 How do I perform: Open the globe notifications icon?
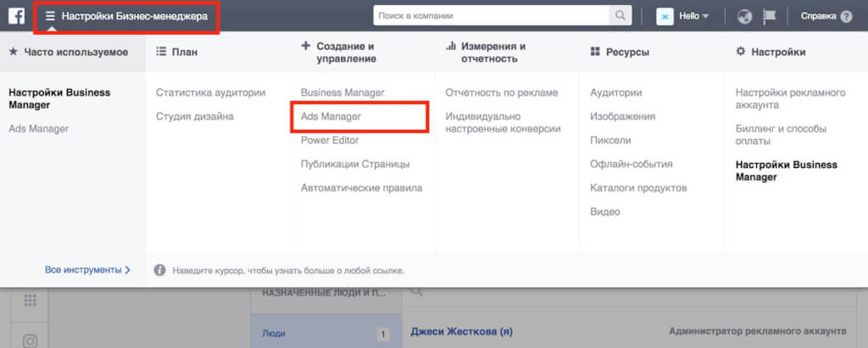(745, 16)
